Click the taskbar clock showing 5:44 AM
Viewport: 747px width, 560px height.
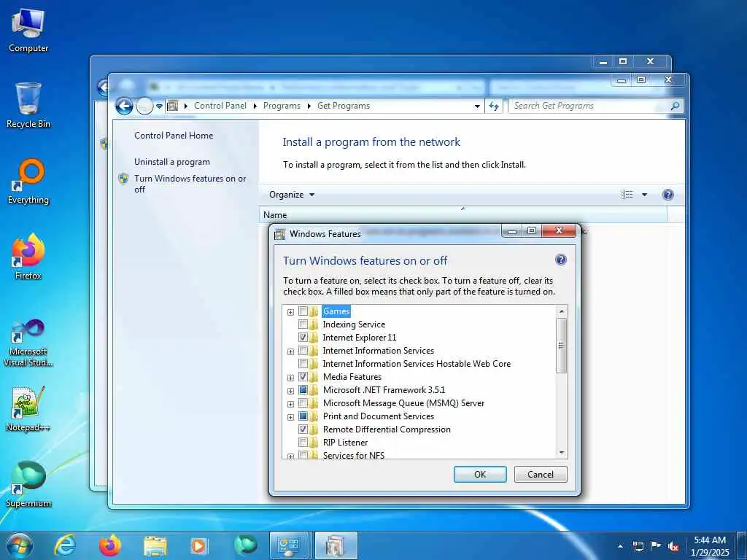[710, 546]
